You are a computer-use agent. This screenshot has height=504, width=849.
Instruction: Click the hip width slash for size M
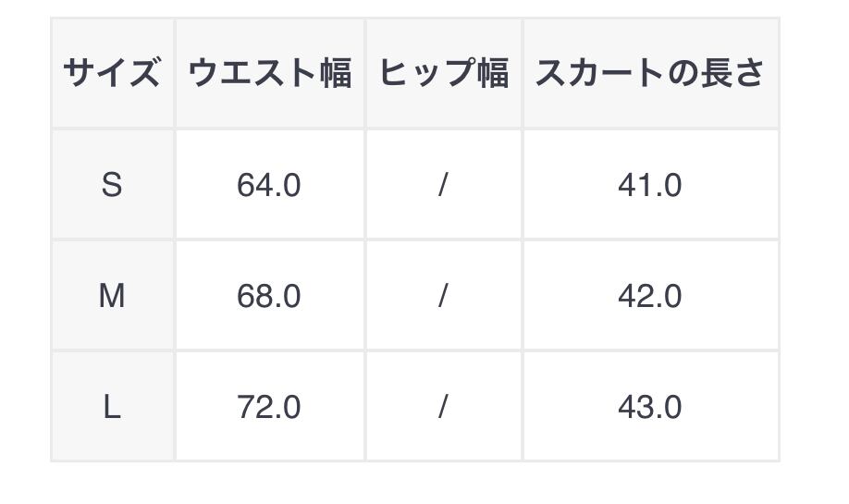[x=443, y=296]
